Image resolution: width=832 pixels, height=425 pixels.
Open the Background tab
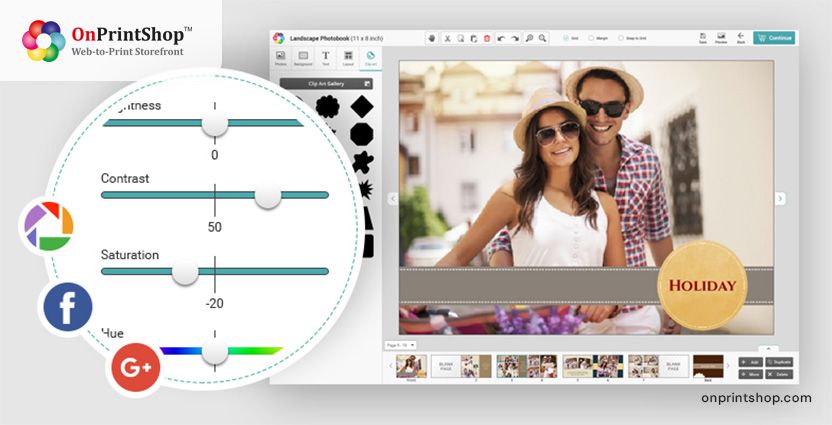coord(303,57)
